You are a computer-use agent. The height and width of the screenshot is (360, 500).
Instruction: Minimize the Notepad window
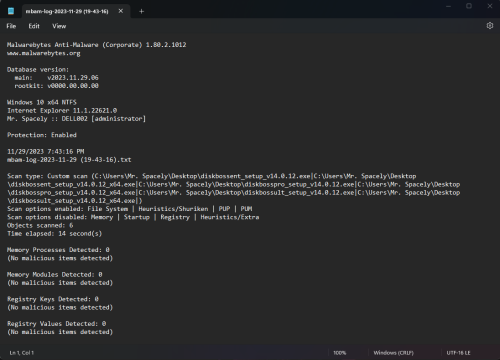[448, 6]
